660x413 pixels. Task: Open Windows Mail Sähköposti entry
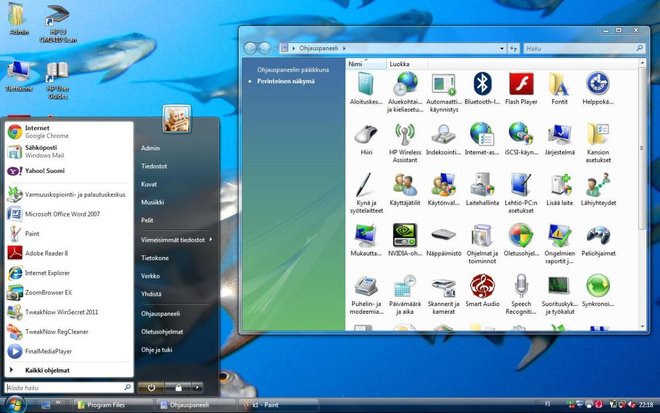pyautogui.click(x=69, y=151)
